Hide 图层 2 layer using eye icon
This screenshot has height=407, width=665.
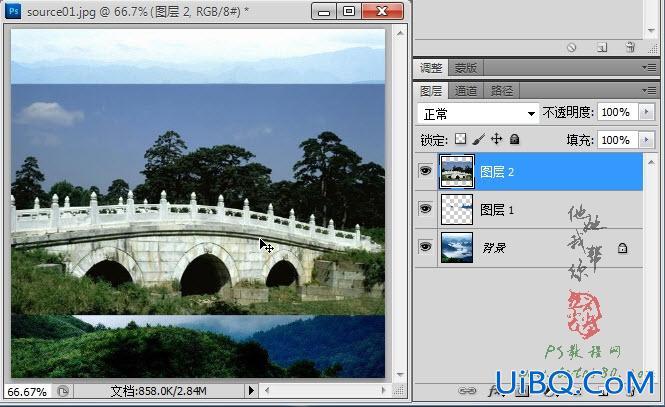425,171
